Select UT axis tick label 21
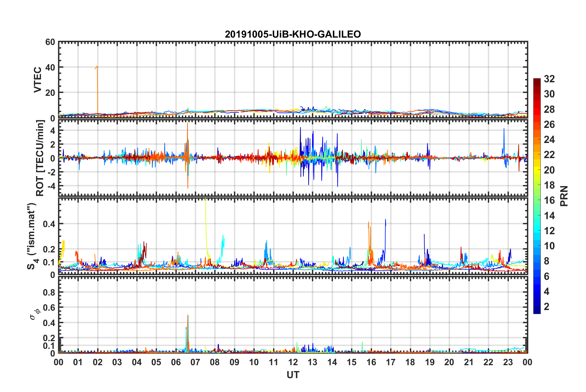Viewport: 586px width, 392px height. (x=469, y=362)
